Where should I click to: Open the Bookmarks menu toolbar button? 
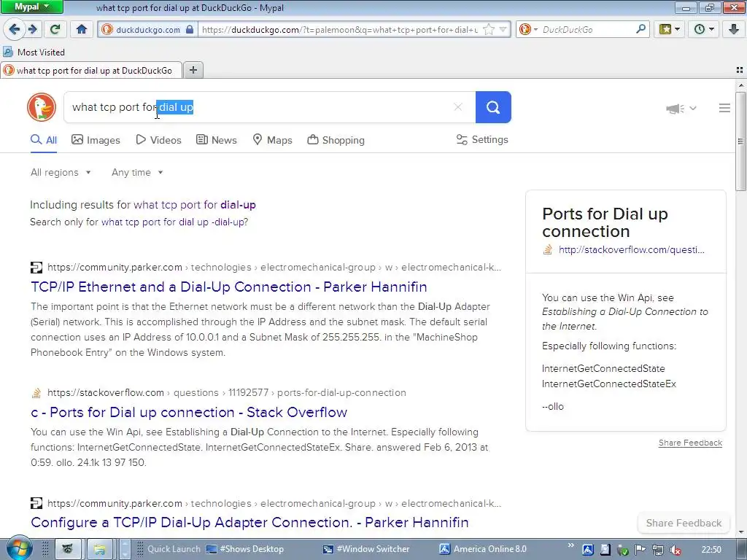point(670,29)
